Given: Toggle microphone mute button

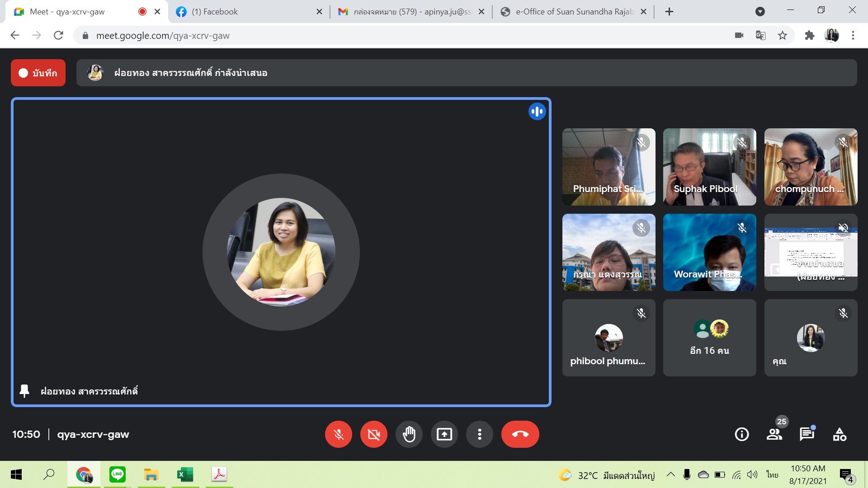Looking at the screenshot, I should pos(338,434).
